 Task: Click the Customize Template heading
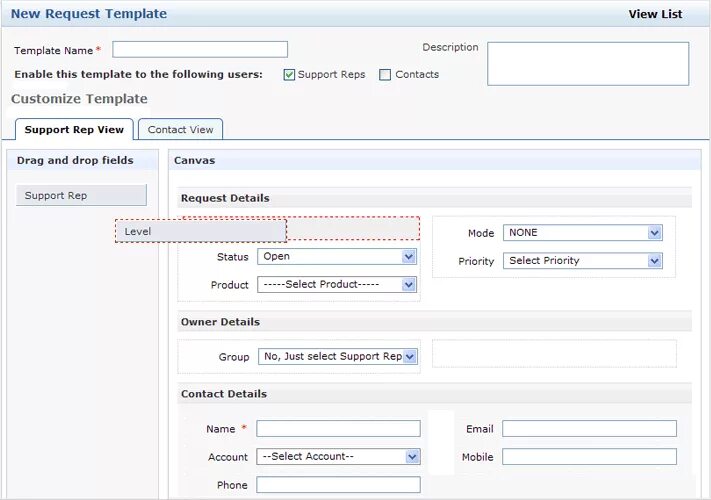(x=79, y=99)
